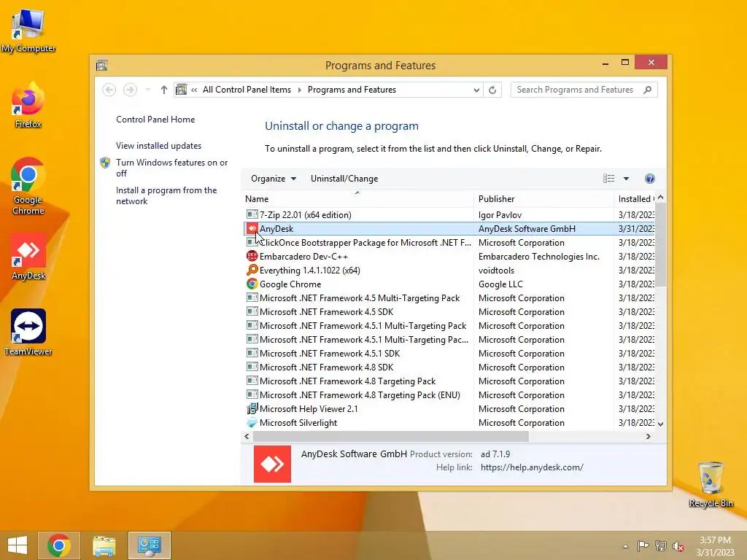Sort by the Name column header
Screen dimensions: 747x560
[x=357, y=199]
